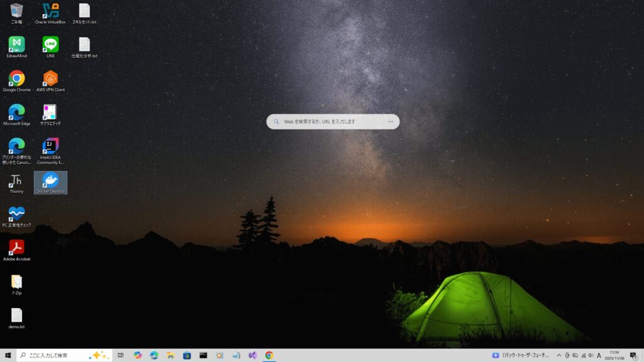This screenshot has height=362, width=644.
Task: Open the Docker Desktop shortcut
Action: (50, 180)
